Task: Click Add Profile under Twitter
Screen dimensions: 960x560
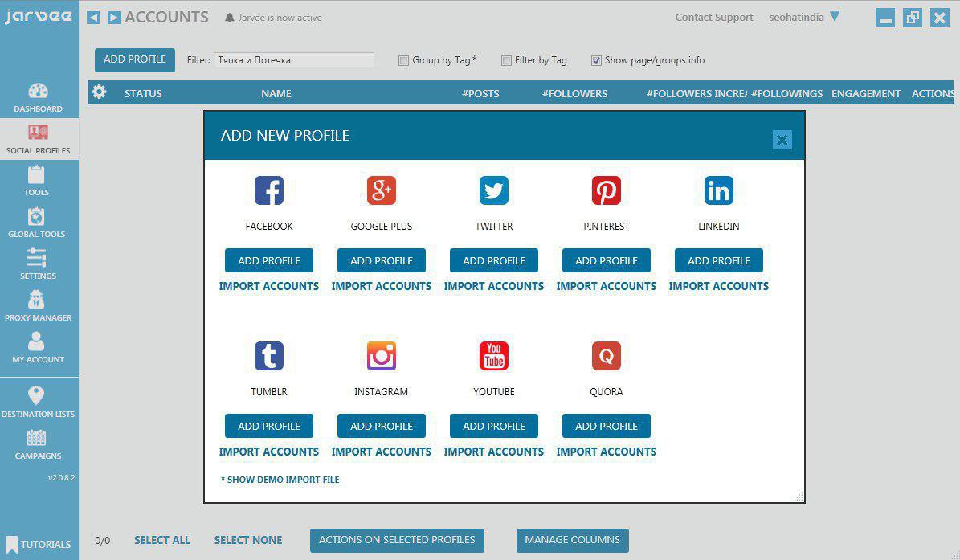Action: 494,260
